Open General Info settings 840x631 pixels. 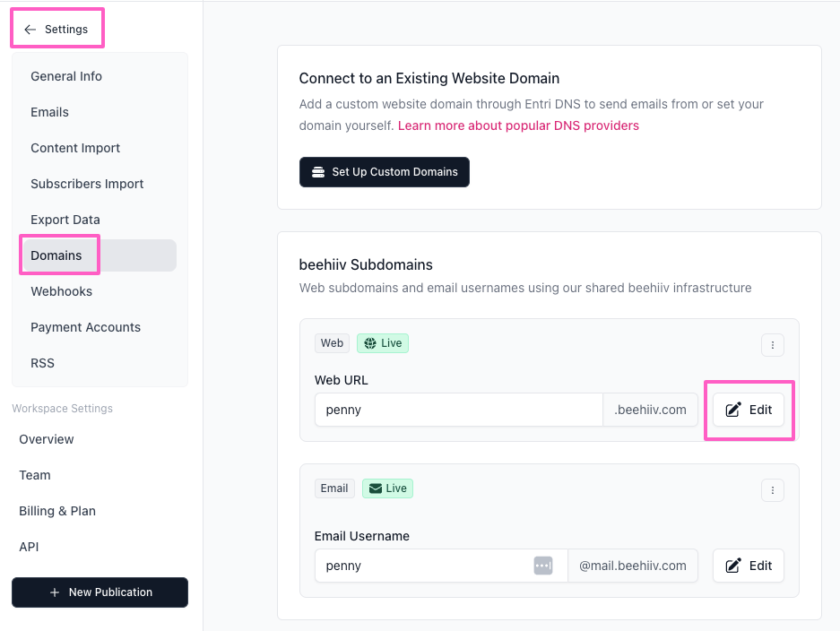pyautogui.click(x=66, y=76)
